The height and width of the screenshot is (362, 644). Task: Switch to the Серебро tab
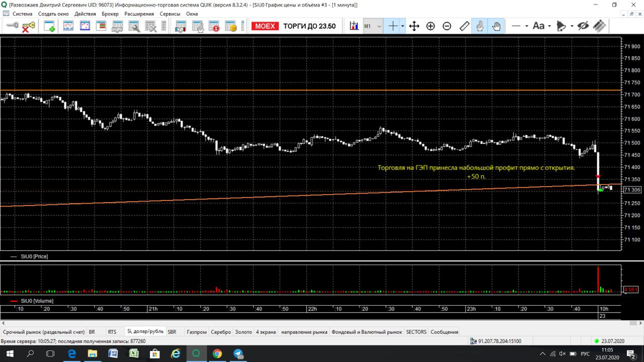(x=221, y=332)
